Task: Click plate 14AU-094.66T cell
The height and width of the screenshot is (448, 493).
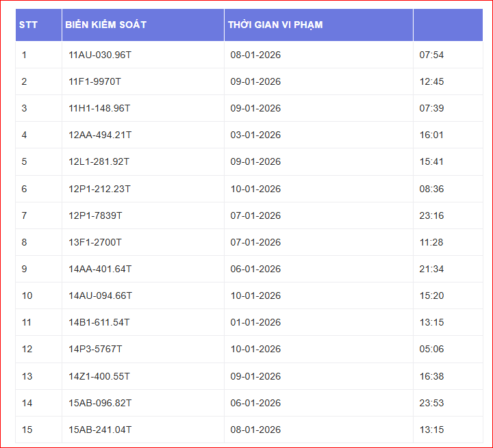Action: click(100, 295)
